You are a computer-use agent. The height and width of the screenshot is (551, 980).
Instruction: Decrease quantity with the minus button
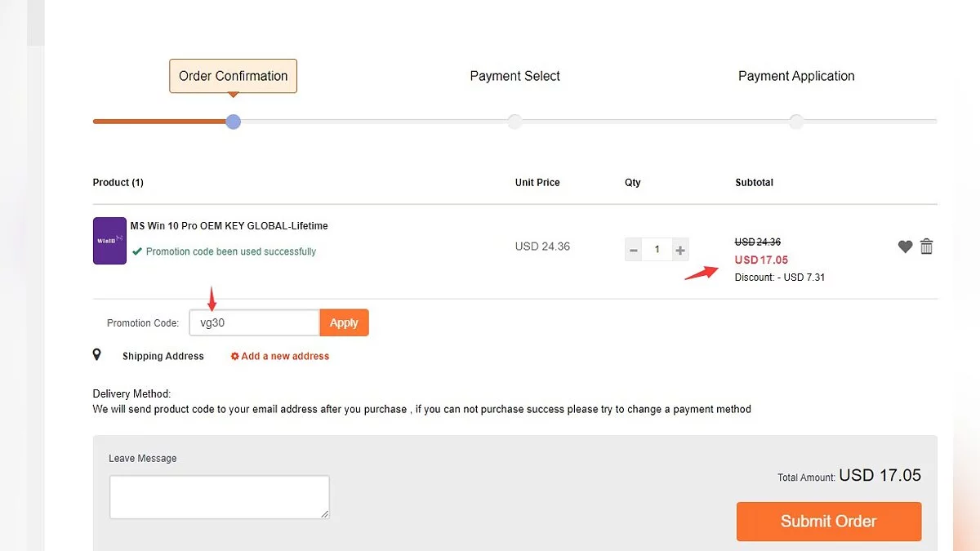point(634,250)
